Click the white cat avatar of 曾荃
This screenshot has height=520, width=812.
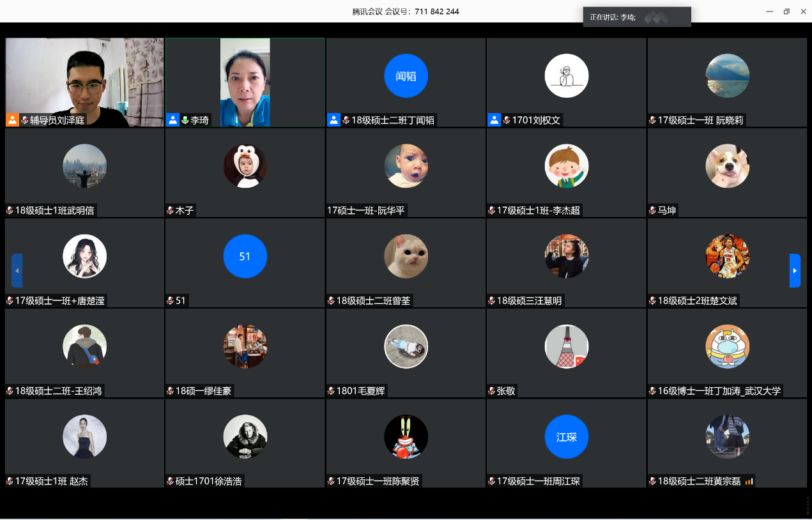[406, 256]
